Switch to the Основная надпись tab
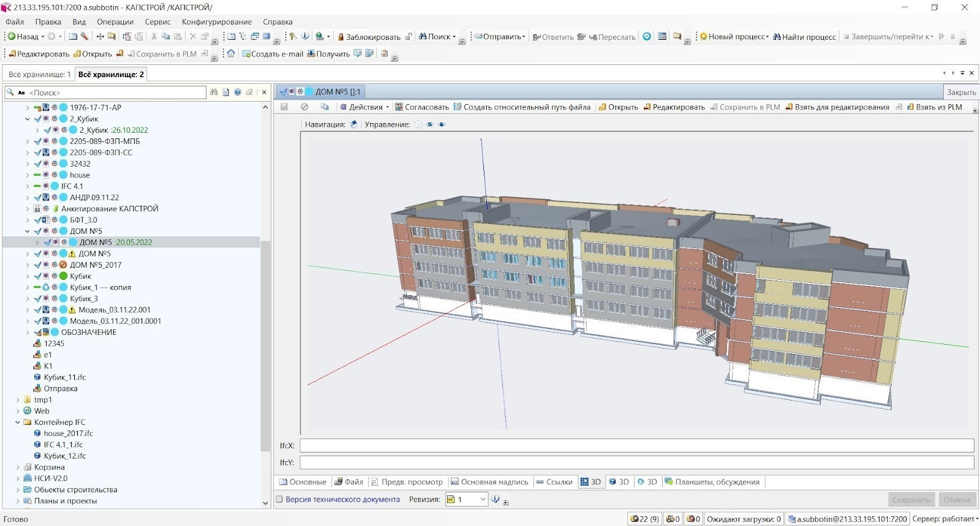The height and width of the screenshot is (526, 980). (x=489, y=482)
